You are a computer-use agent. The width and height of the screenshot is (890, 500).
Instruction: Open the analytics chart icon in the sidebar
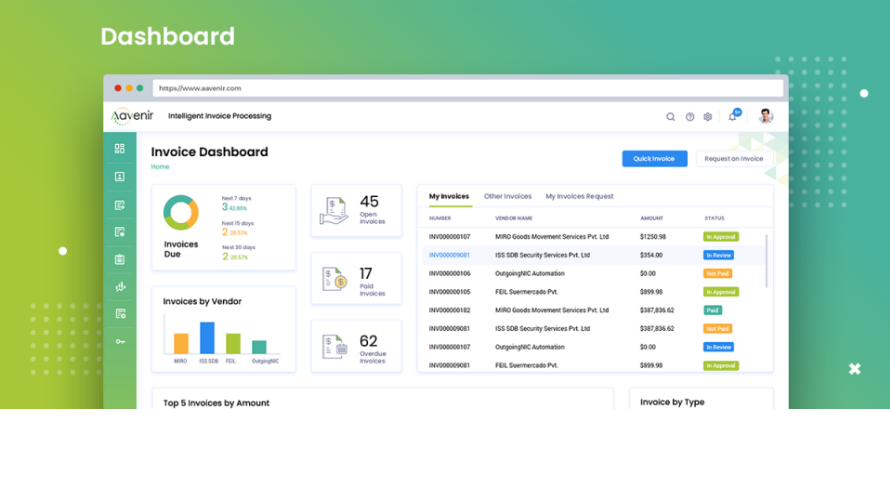pyautogui.click(x=120, y=287)
